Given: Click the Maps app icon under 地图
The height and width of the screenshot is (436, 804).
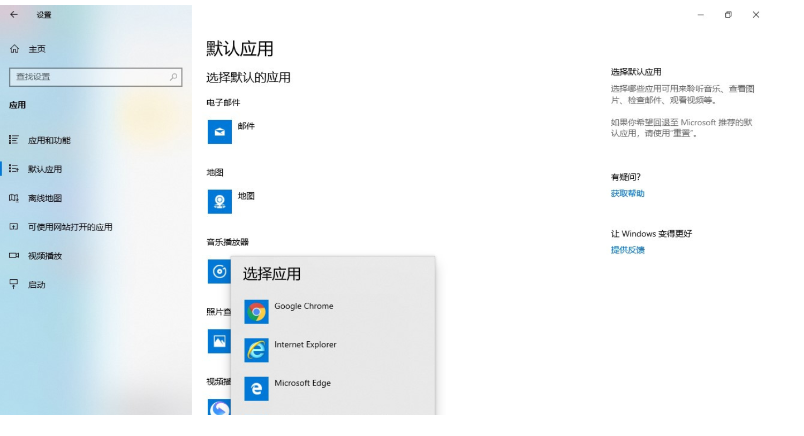Looking at the screenshot, I should (x=220, y=201).
